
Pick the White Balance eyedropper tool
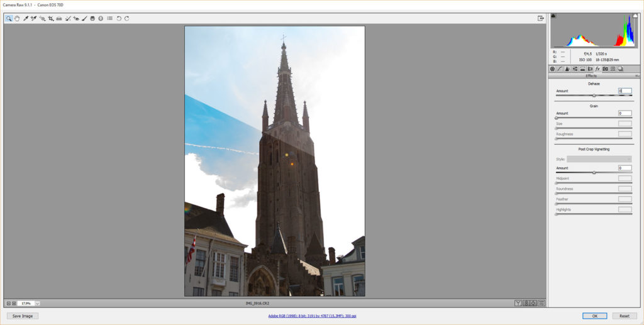[25, 18]
